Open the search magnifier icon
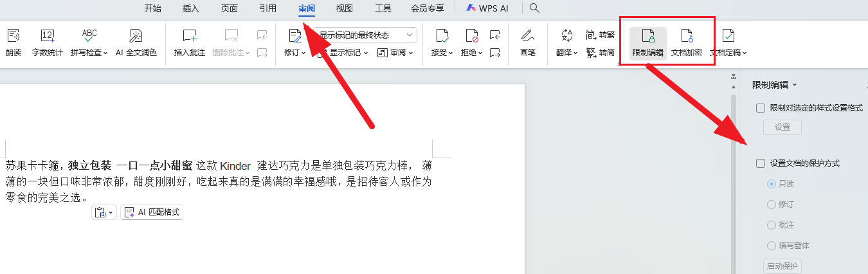 534,8
